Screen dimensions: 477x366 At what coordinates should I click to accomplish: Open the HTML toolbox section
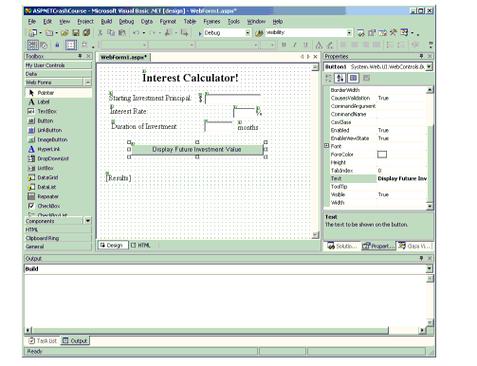58,230
